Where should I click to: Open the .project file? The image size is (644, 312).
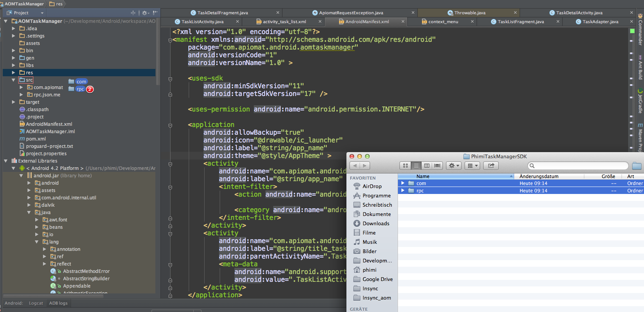pyautogui.click(x=31, y=117)
